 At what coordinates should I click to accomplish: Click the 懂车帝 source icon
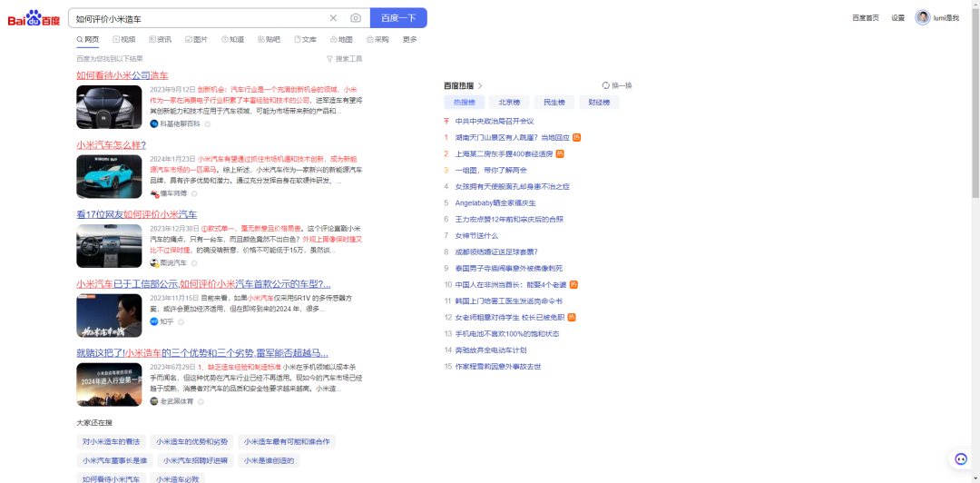point(154,193)
